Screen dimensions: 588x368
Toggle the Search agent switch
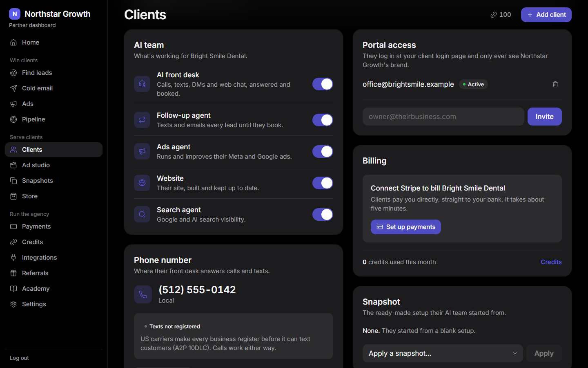[323, 214]
